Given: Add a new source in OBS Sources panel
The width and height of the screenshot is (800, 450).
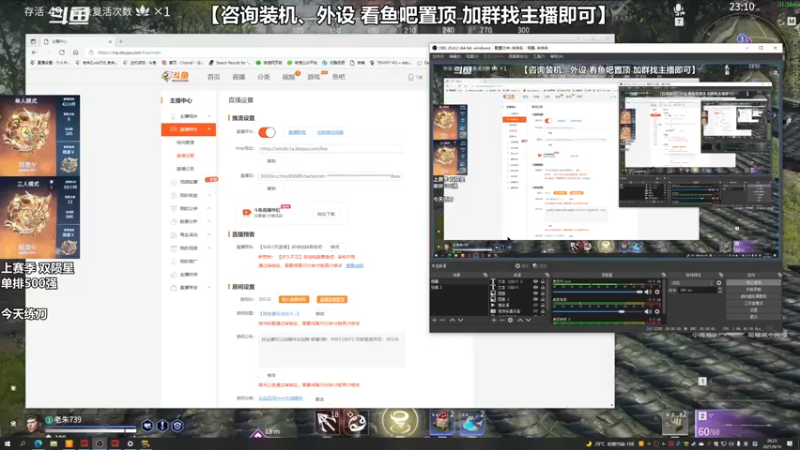Looking at the screenshot, I should click(493, 320).
